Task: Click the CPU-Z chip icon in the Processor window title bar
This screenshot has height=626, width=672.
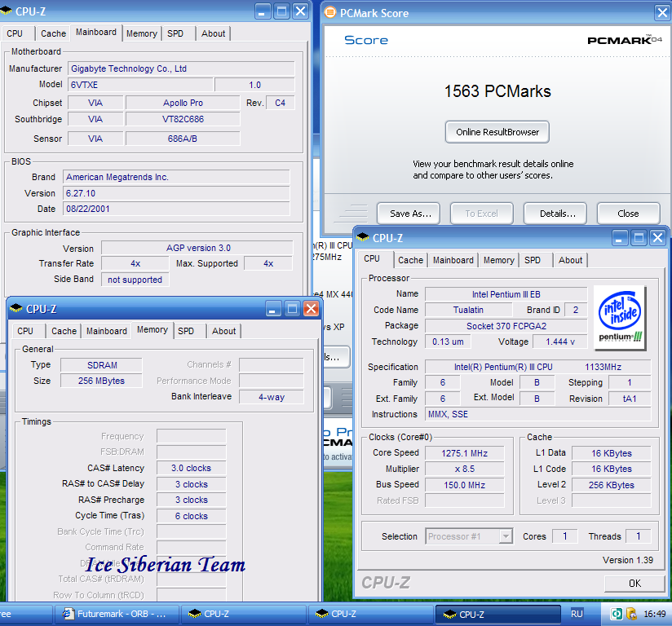Action: [x=363, y=237]
